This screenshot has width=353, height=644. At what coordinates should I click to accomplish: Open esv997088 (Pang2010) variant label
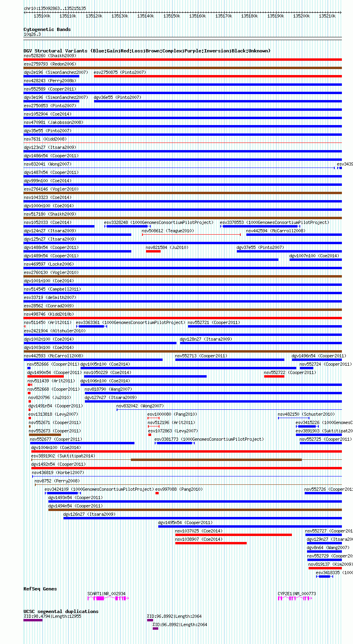pos(179,489)
